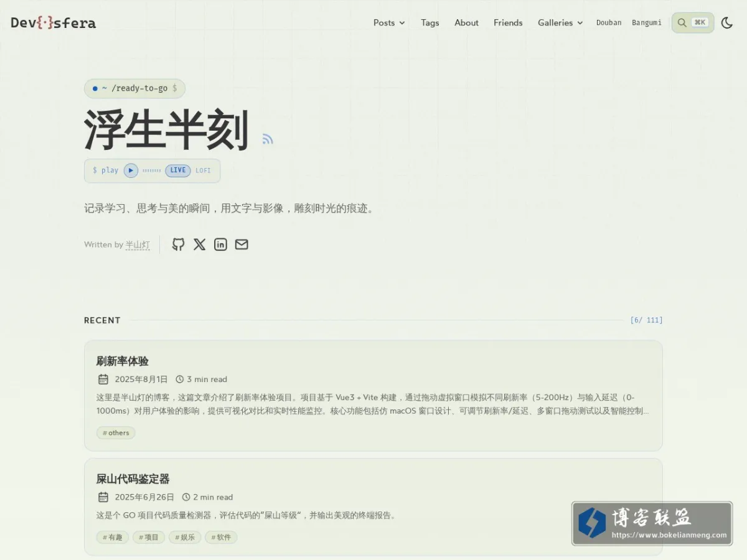Click the /ready-to-go terminal badge
The width and height of the screenshot is (747, 560).
click(x=134, y=88)
